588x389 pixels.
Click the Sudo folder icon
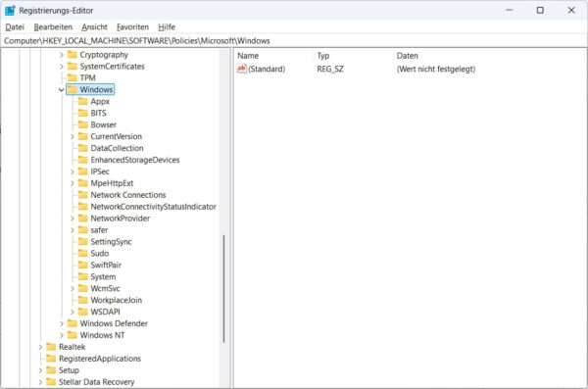coord(83,253)
